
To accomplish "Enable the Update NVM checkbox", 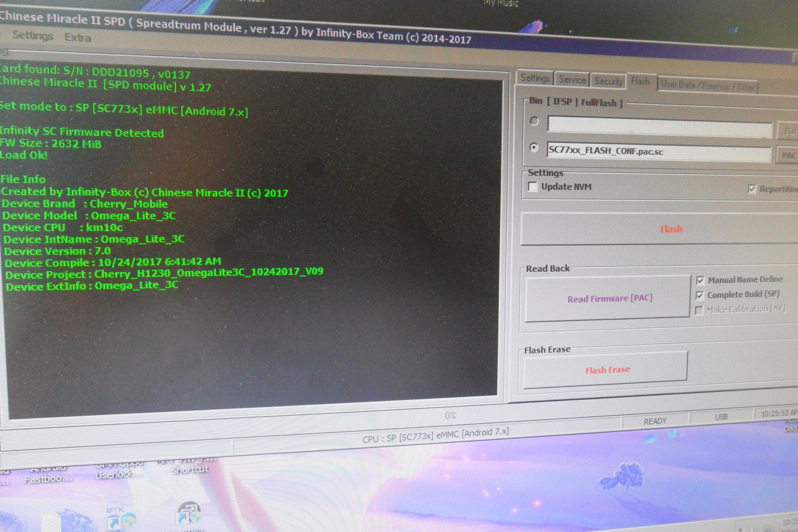I will (533, 187).
